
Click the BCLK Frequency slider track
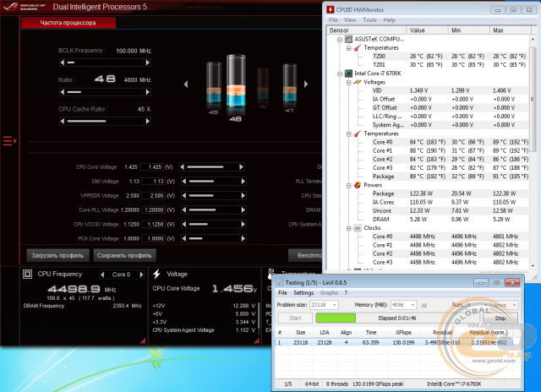pyautogui.click(x=105, y=63)
